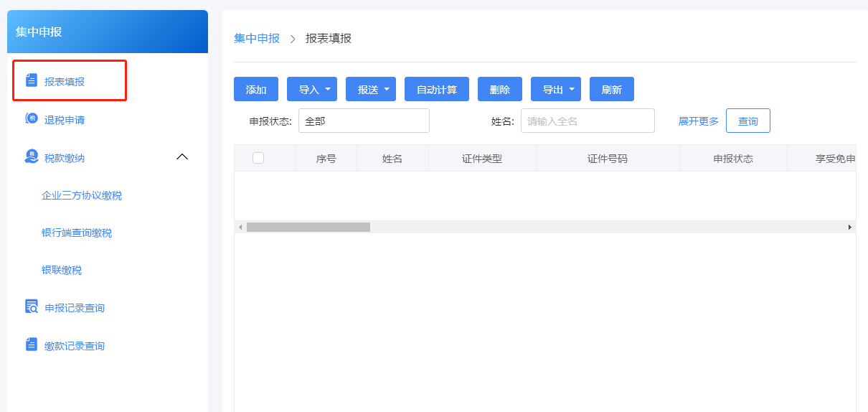
Task: Click the 缴款记录查询 document icon
Action: pyautogui.click(x=32, y=345)
